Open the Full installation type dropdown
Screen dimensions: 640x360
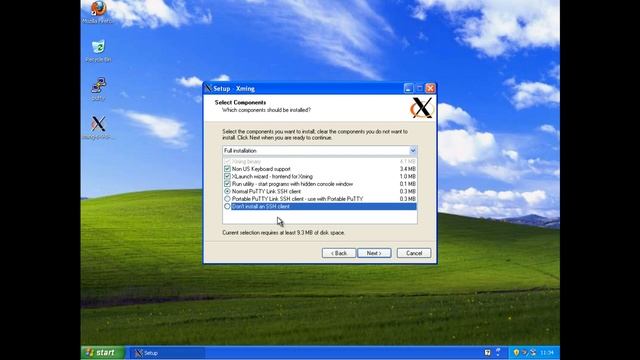(x=413, y=151)
